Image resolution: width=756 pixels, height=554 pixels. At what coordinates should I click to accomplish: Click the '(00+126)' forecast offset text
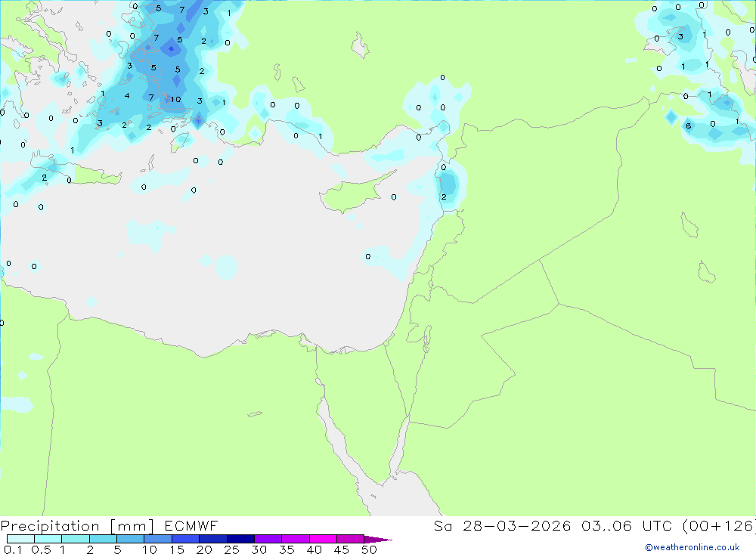(719, 525)
